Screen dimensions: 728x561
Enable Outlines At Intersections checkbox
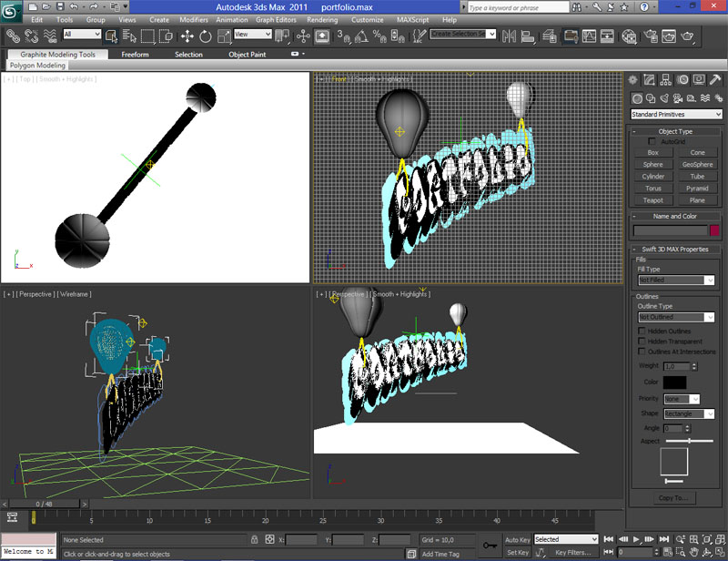642,352
